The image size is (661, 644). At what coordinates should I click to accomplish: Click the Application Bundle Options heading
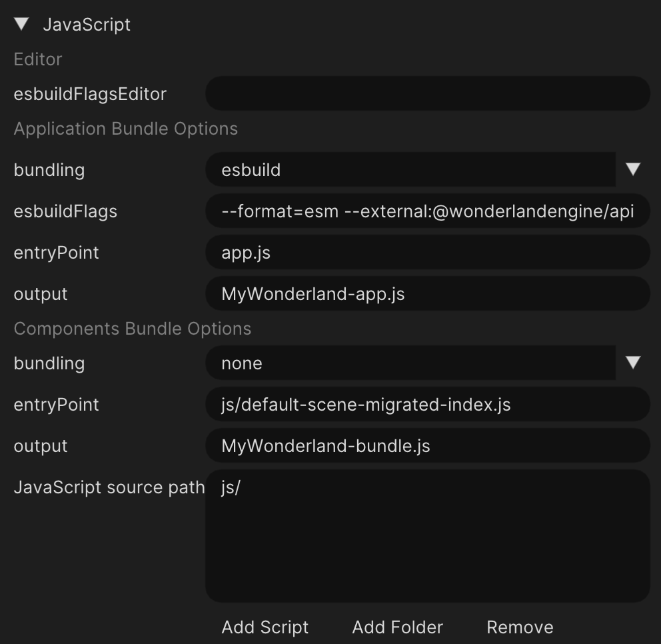[127, 129]
